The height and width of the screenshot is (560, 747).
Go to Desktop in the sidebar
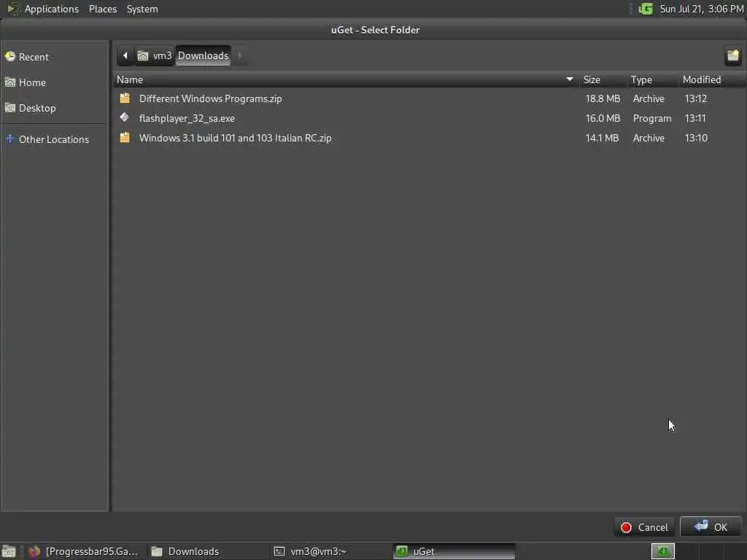click(55, 108)
